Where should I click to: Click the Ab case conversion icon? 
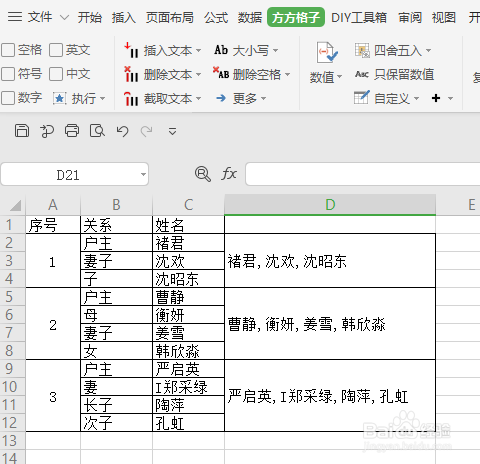pyautogui.click(x=221, y=50)
